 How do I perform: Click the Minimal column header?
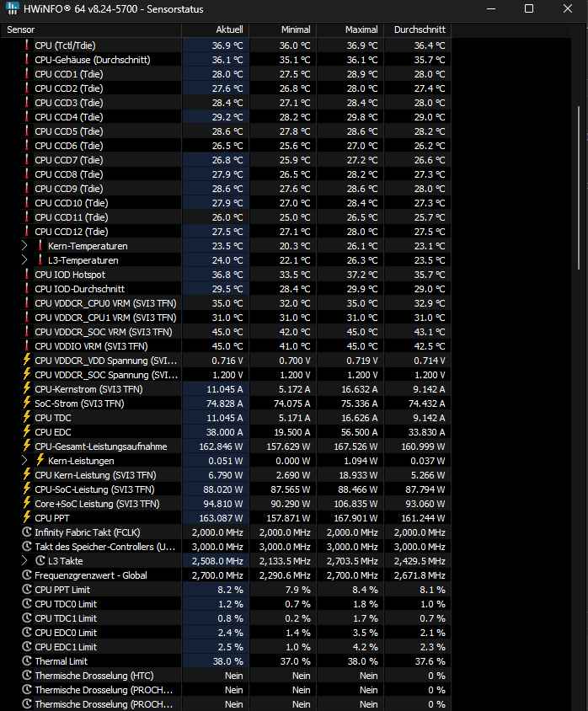[x=282, y=29]
